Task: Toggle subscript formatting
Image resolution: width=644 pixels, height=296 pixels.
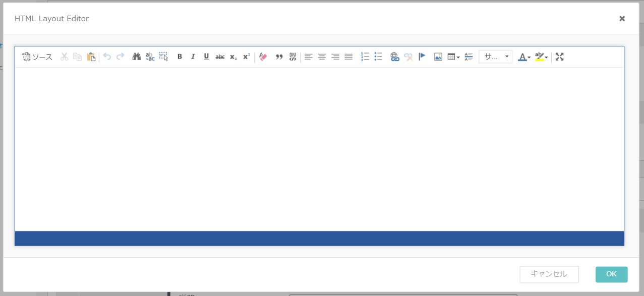Action: point(233,57)
